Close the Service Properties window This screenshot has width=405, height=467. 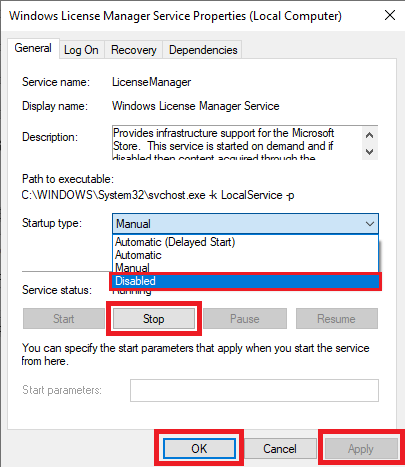tap(390, 15)
